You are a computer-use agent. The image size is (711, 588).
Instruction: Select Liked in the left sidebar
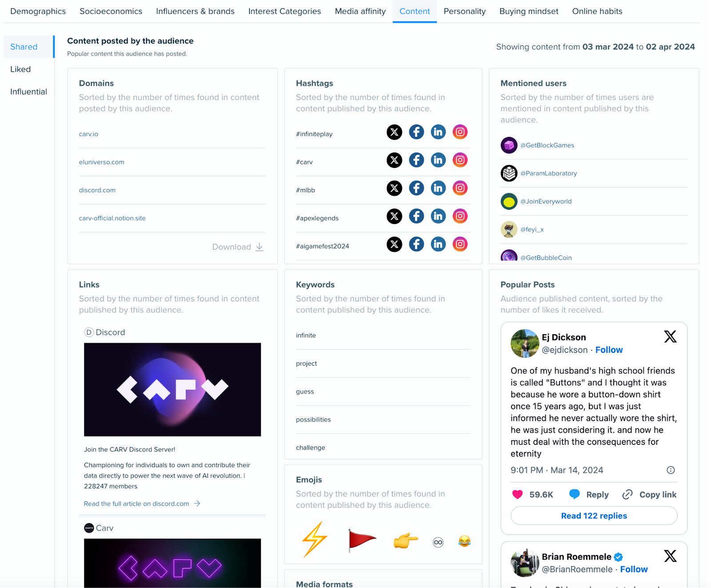coord(20,69)
